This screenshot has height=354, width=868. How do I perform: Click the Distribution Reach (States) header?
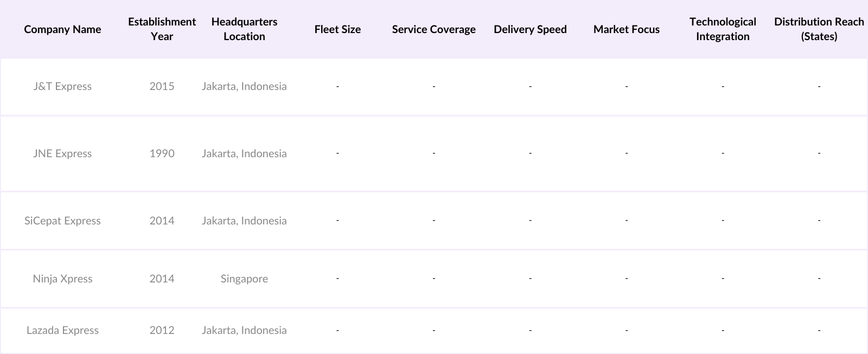(819, 29)
